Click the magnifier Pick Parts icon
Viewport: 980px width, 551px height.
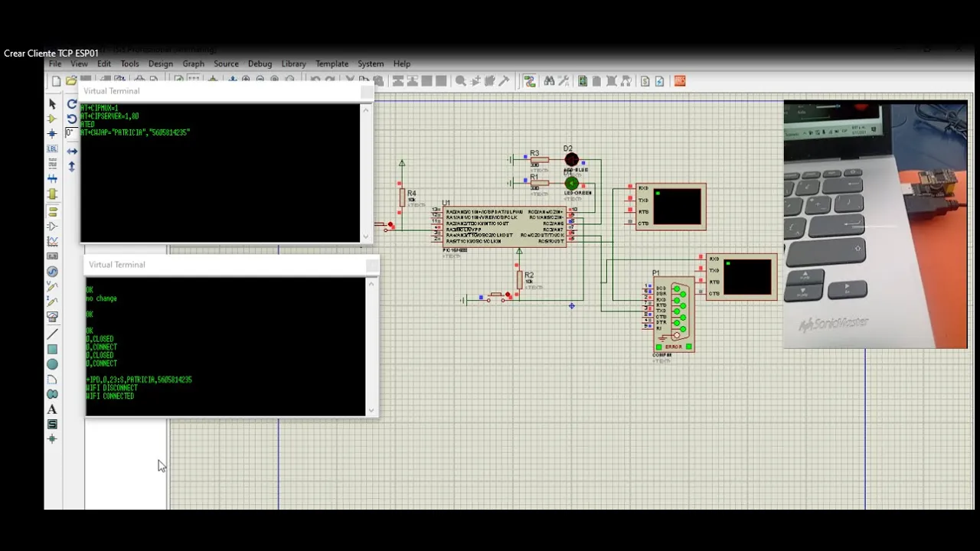pyautogui.click(x=460, y=81)
